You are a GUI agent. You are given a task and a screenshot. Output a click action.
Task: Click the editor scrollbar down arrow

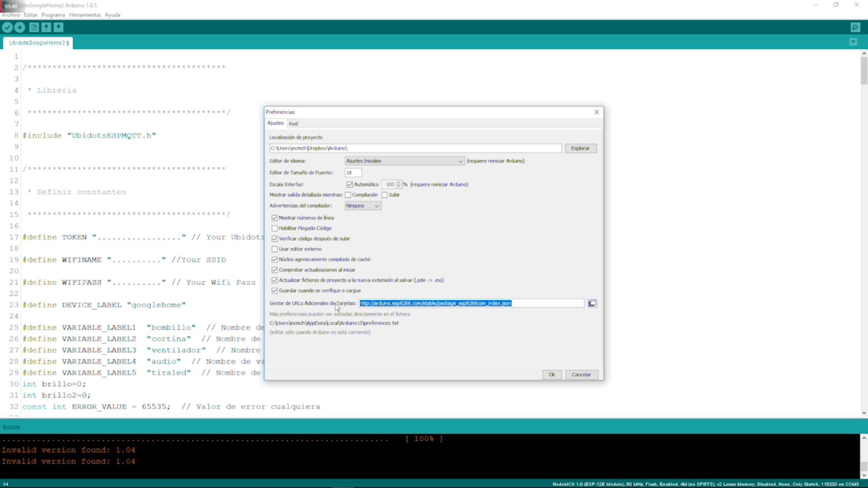[864, 413]
